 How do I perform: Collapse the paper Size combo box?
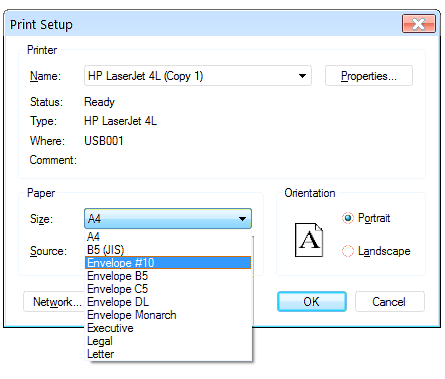(x=168, y=219)
